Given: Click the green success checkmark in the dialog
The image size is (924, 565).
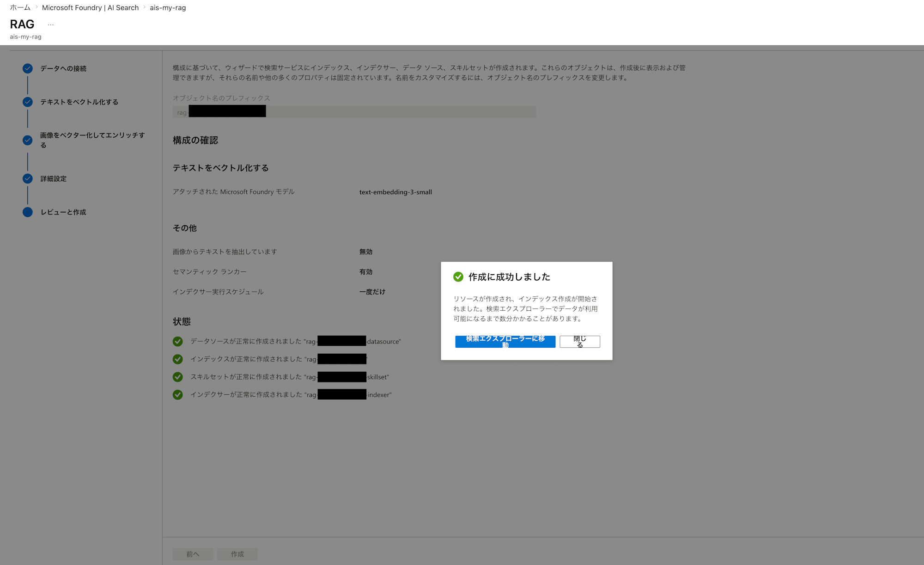Looking at the screenshot, I should (x=458, y=277).
